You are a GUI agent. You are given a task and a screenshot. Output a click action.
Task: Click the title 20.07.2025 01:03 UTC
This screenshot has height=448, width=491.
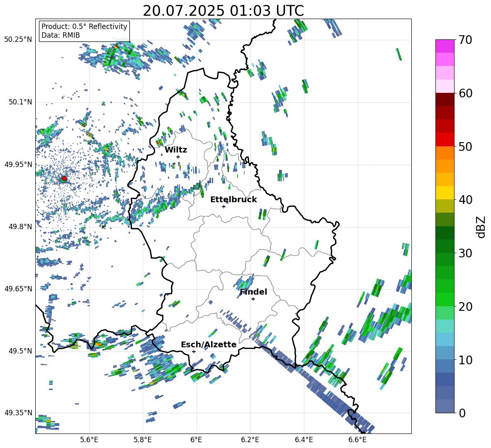pyautogui.click(x=223, y=11)
